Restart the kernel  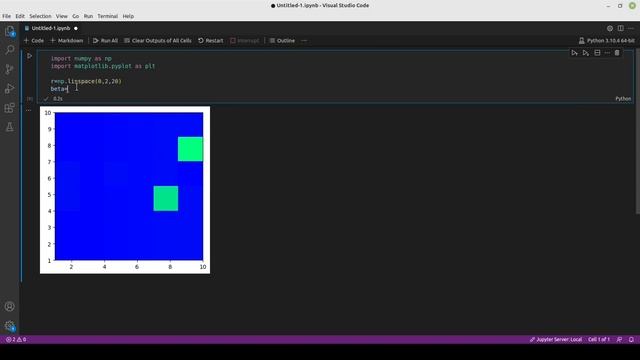point(211,40)
